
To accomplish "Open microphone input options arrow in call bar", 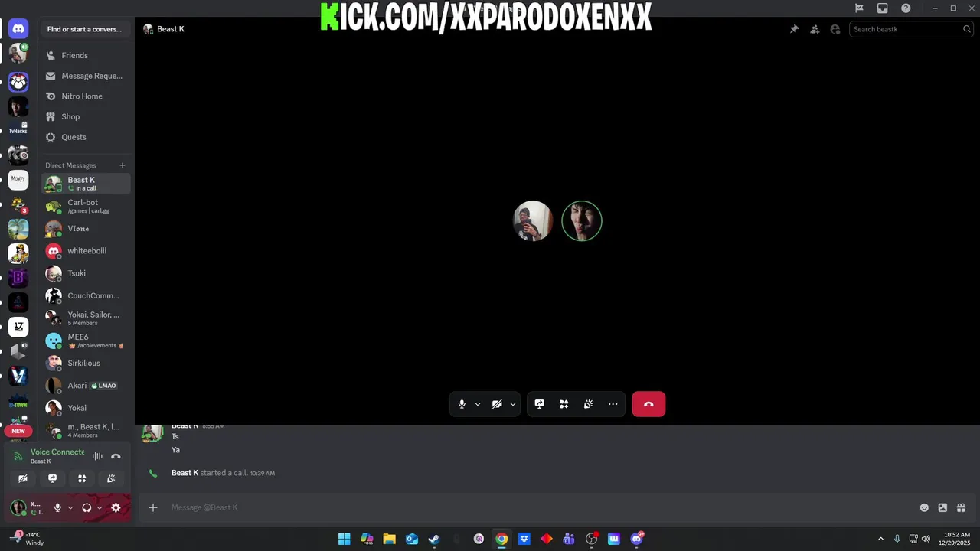I will click(x=478, y=404).
